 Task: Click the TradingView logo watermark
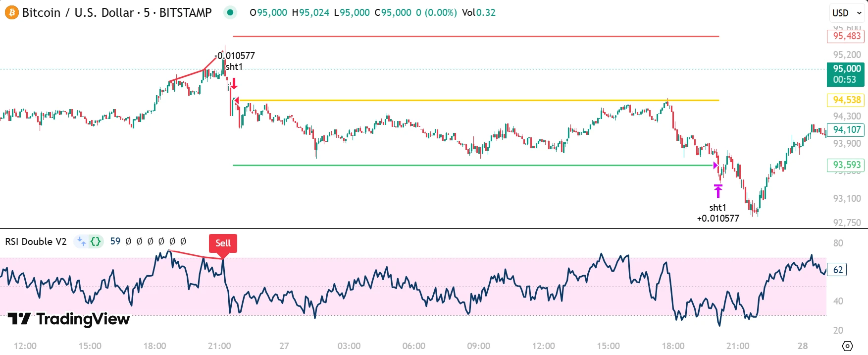[x=69, y=319]
